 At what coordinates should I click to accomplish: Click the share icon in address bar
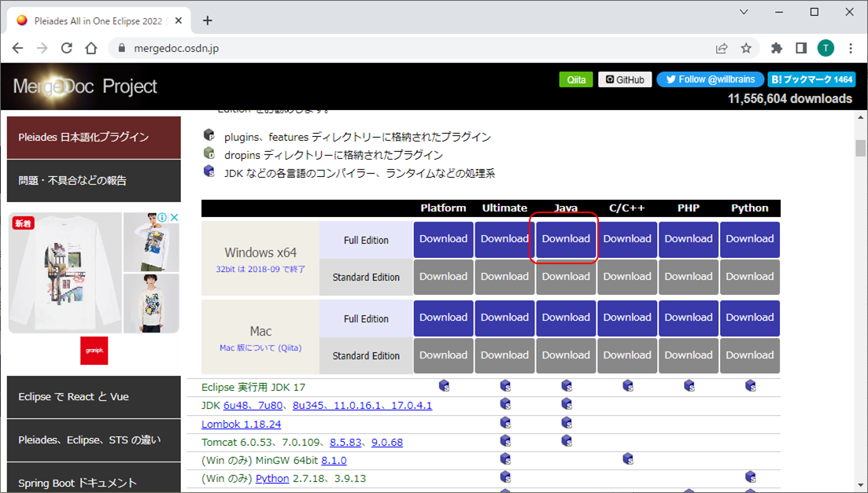pyautogui.click(x=722, y=48)
